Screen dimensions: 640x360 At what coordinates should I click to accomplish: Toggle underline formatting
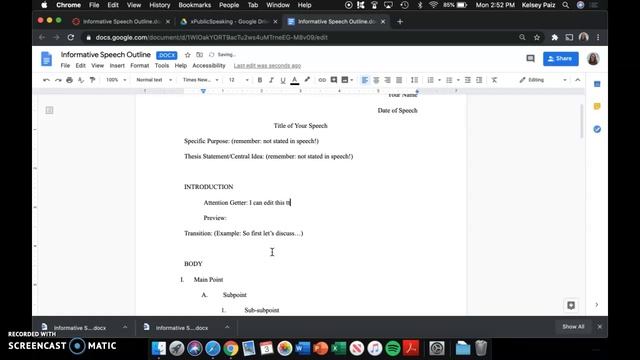[x=282, y=80]
